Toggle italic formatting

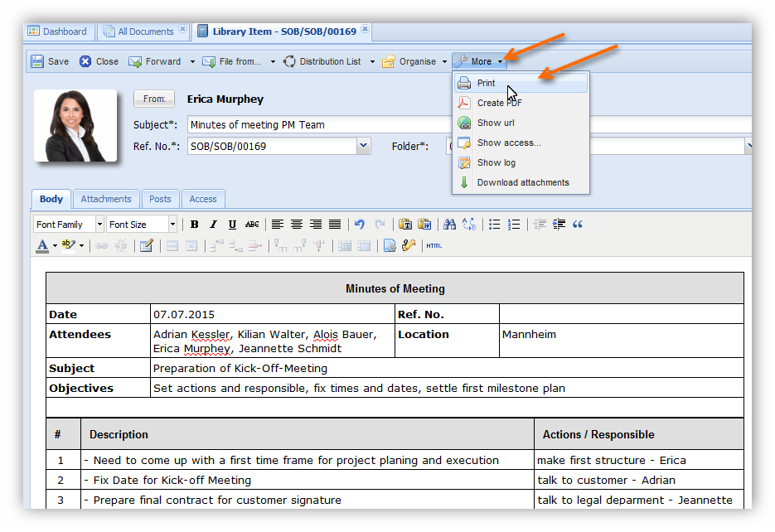coord(213,225)
